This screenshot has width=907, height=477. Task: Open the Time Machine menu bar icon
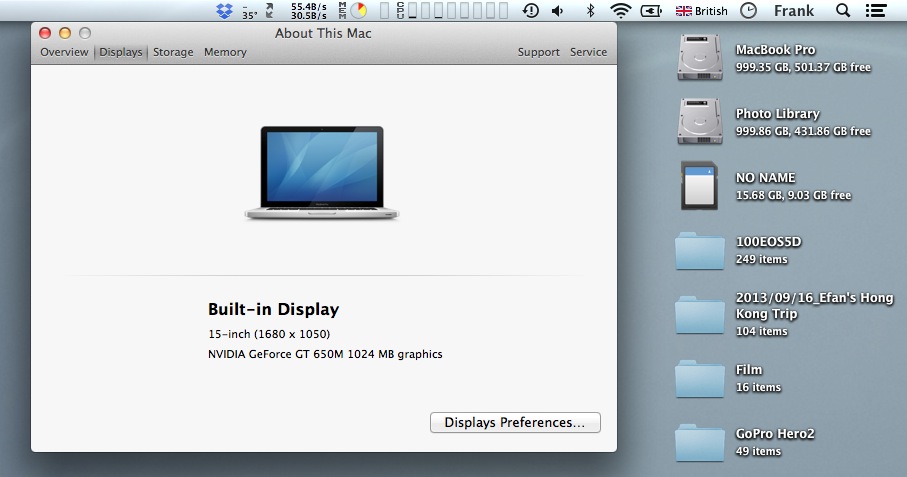pos(530,10)
